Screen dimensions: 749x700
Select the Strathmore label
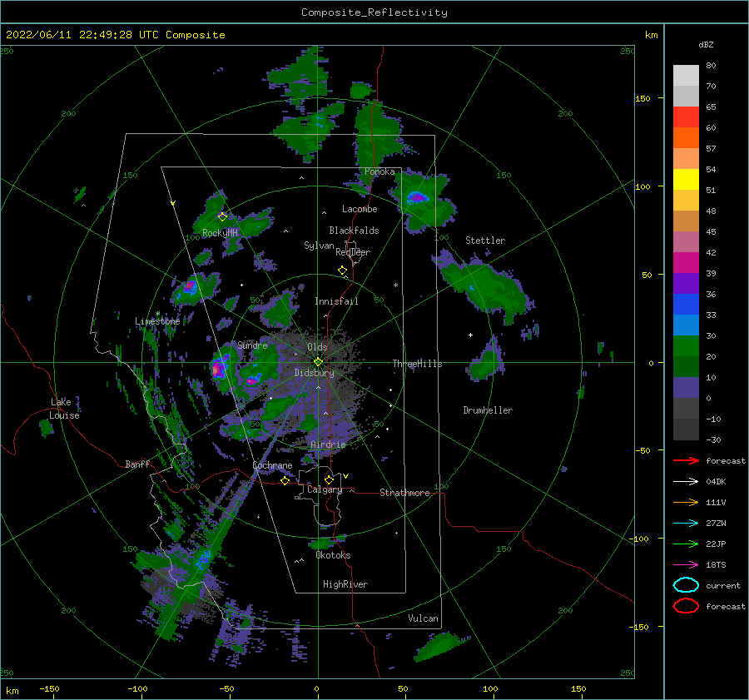click(x=404, y=493)
